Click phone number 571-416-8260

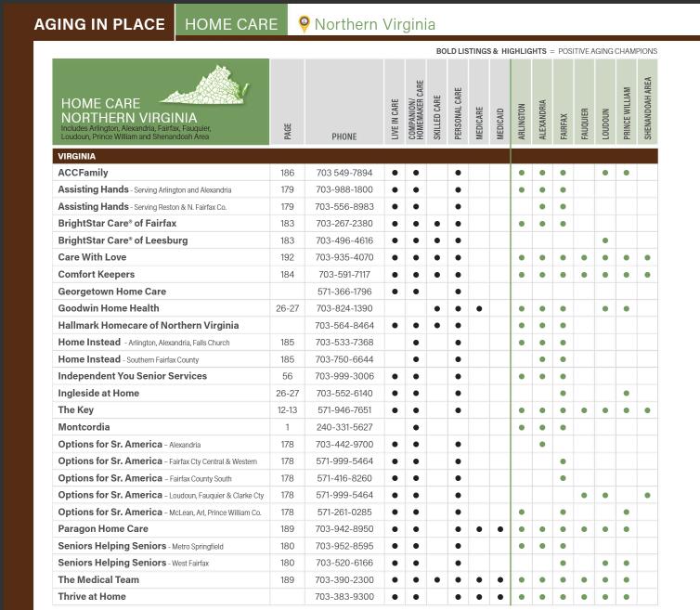click(x=344, y=478)
